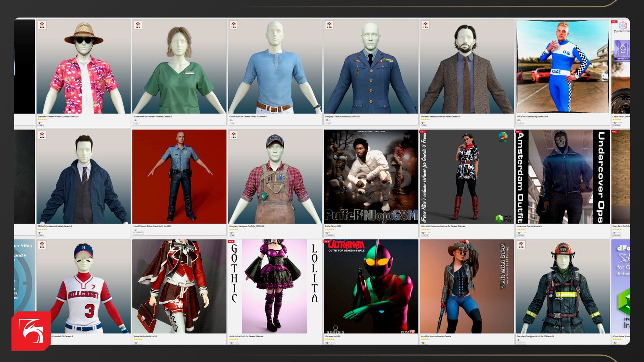Open Your Wild Star cowgirl thumbnail
This screenshot has height=362, width=644.
pyautogui.click(x=467, y=286)
